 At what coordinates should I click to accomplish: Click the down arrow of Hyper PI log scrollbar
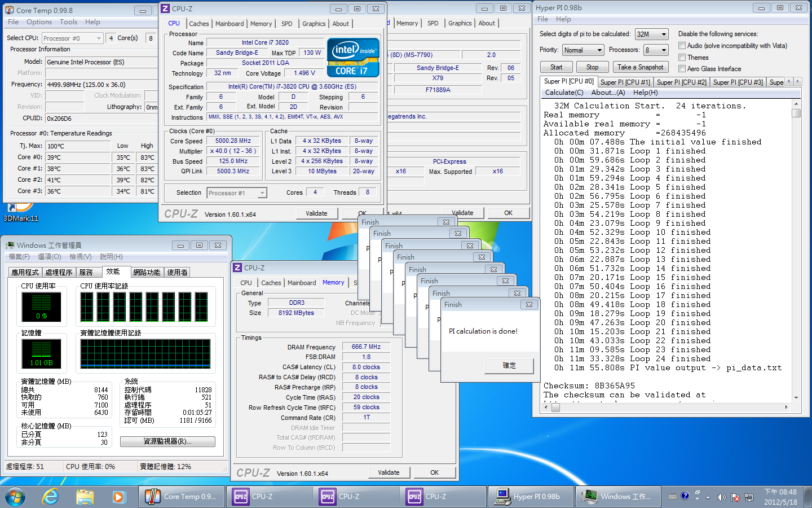[796, 397]
